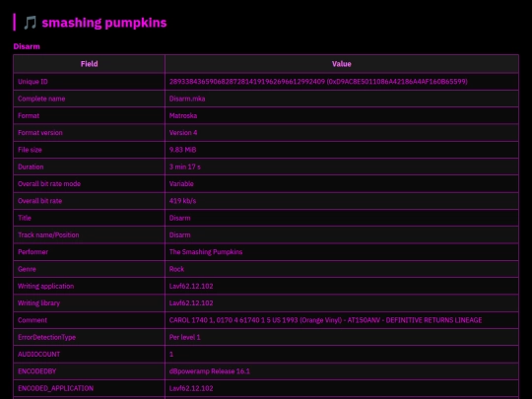Click the 'Disarm' track title above table

coord(27,46)
